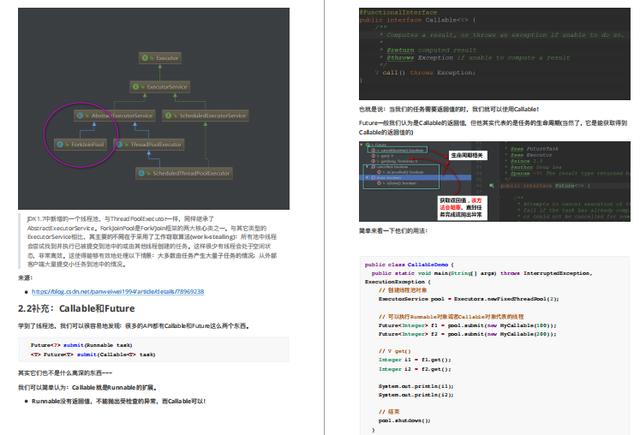The width and height of the screenshot is (640, 435).
Task: Click the "ExecutorService pool = Executors.newFixedThreadPool" line
Action: (x=469, y=299)
